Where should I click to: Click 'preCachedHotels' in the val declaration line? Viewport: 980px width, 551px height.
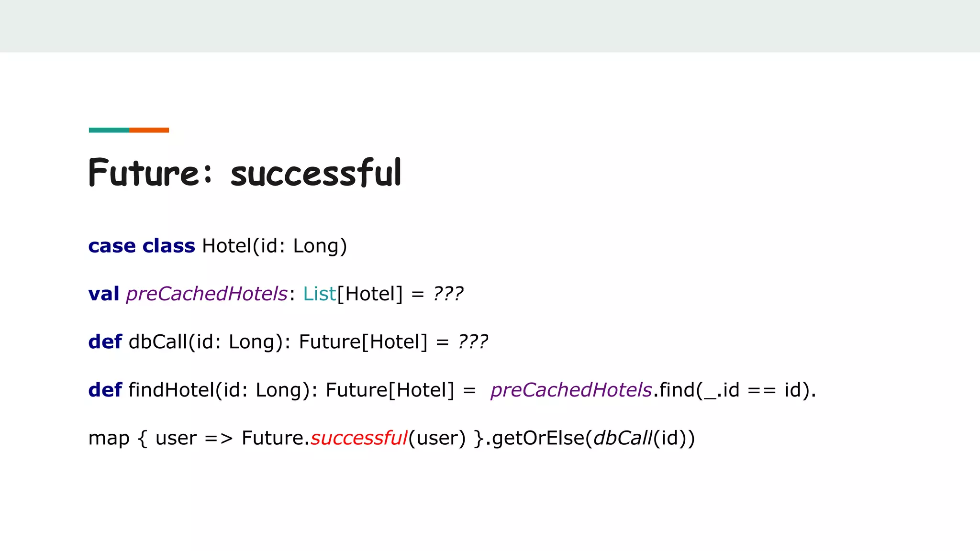(206, 294)
